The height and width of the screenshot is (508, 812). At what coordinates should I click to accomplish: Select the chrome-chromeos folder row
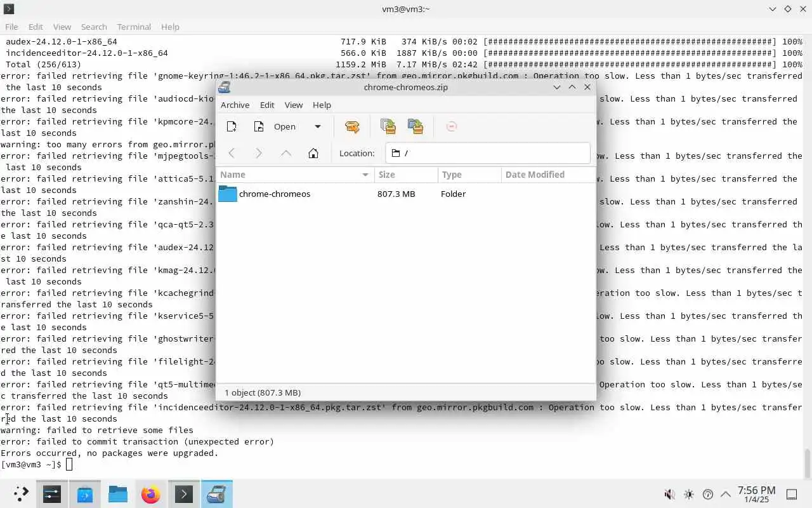406,194
